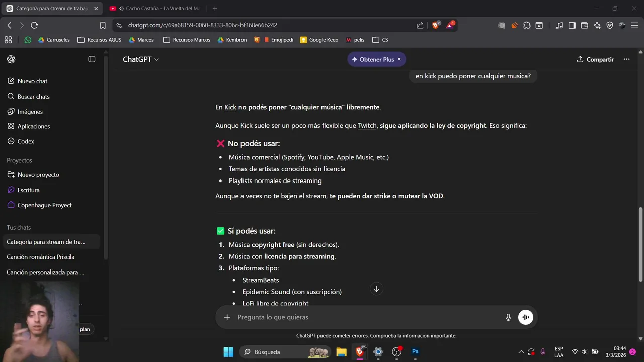Open the WhatsApp bookmark
The image size is (644, 362).
pyautogui.click(x=28, y=40)
